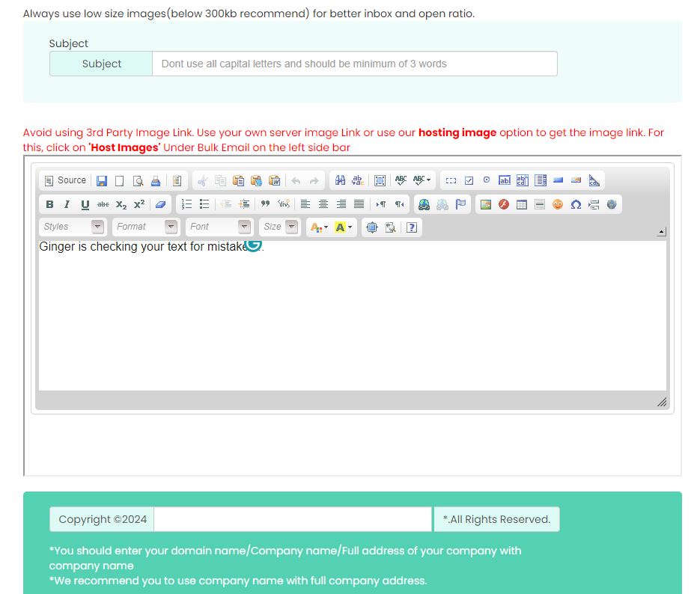Screen dimensions: 700x594
Task: Toggle superscript formatting
Action: point(139,204)
